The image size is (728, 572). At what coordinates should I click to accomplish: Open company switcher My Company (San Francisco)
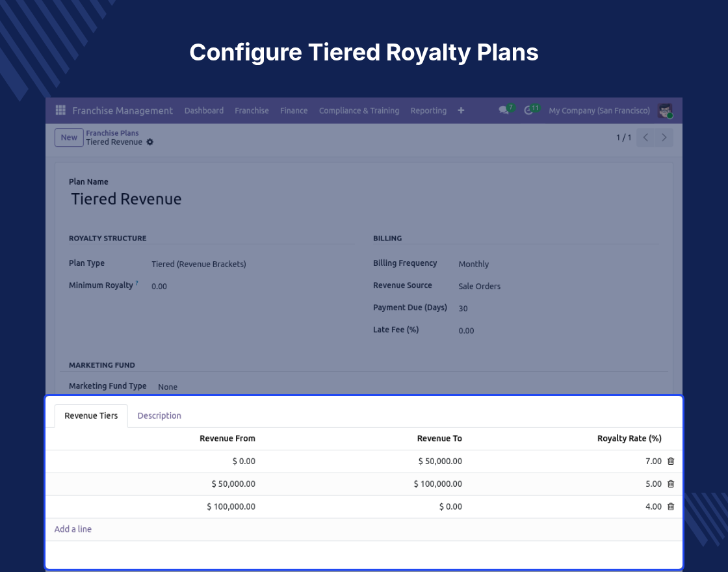tap(599, 110)
